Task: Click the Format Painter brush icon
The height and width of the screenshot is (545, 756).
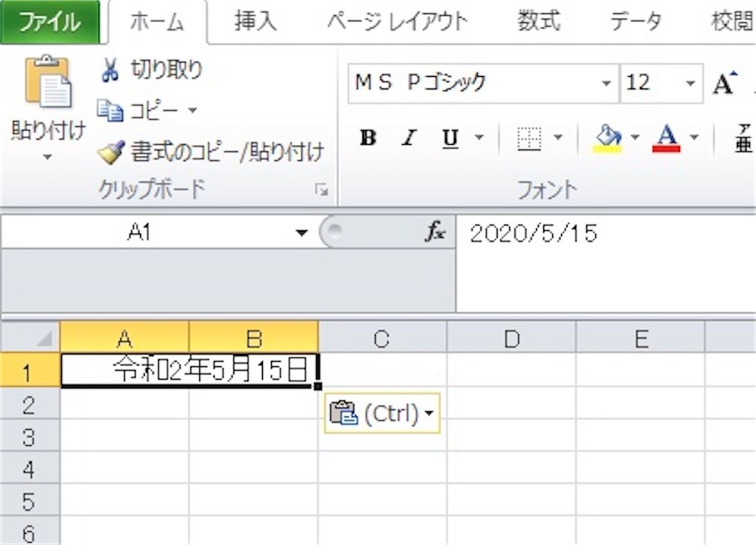Action: point(110,152)
